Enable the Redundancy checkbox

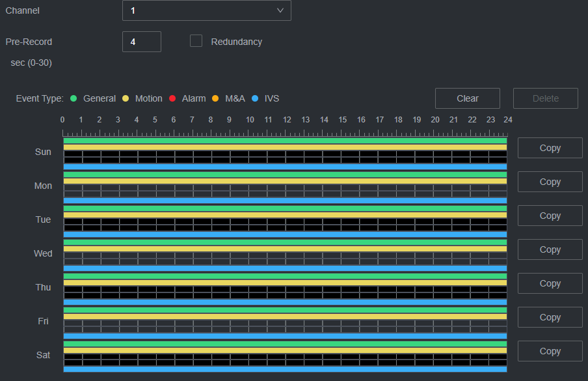(x=196, y=41)
